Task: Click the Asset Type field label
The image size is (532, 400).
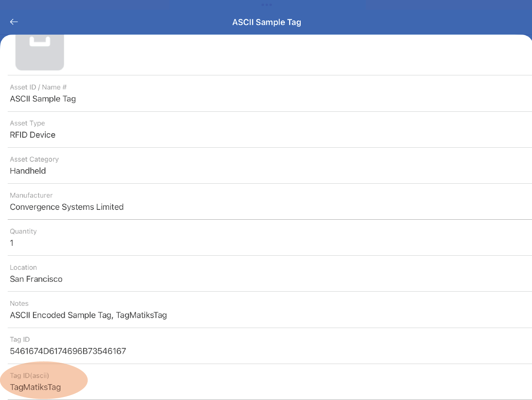Action: coord(27,123)
